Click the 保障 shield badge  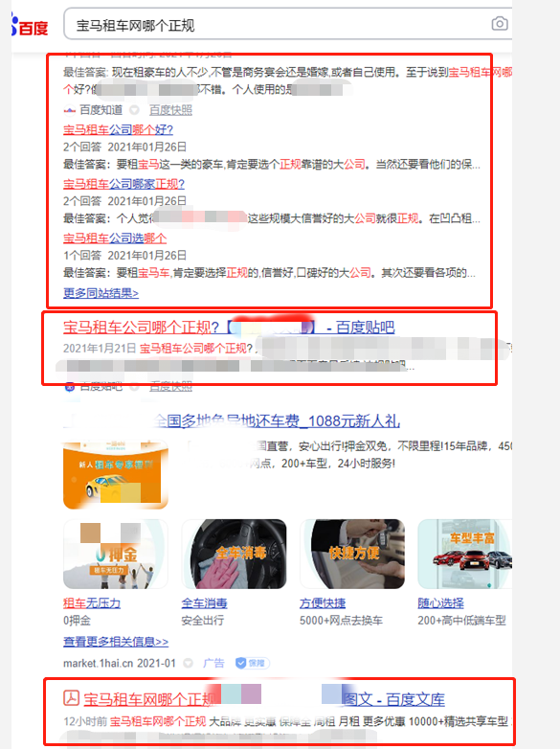coord(253,663)
